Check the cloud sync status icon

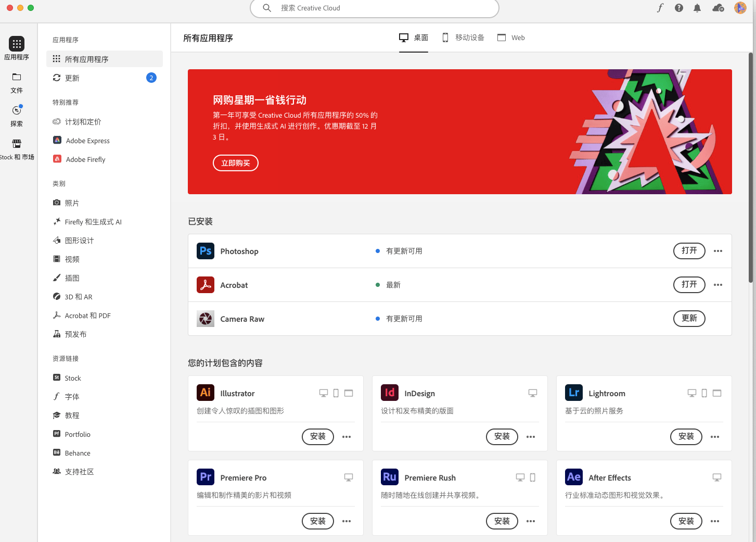coord(718,8)
